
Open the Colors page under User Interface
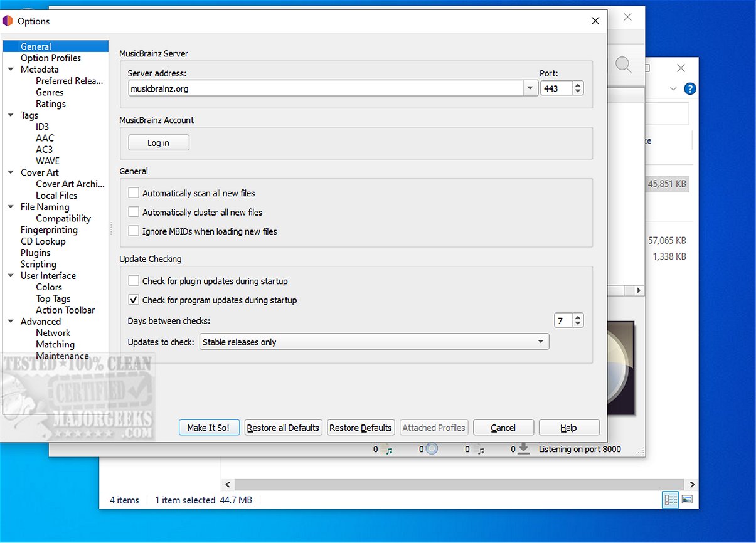(49, 287)
